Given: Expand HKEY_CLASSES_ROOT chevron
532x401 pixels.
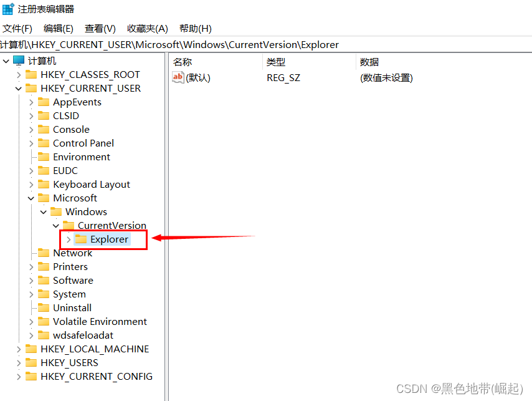Looking at the screenshot, I should (x=19, y=75).
